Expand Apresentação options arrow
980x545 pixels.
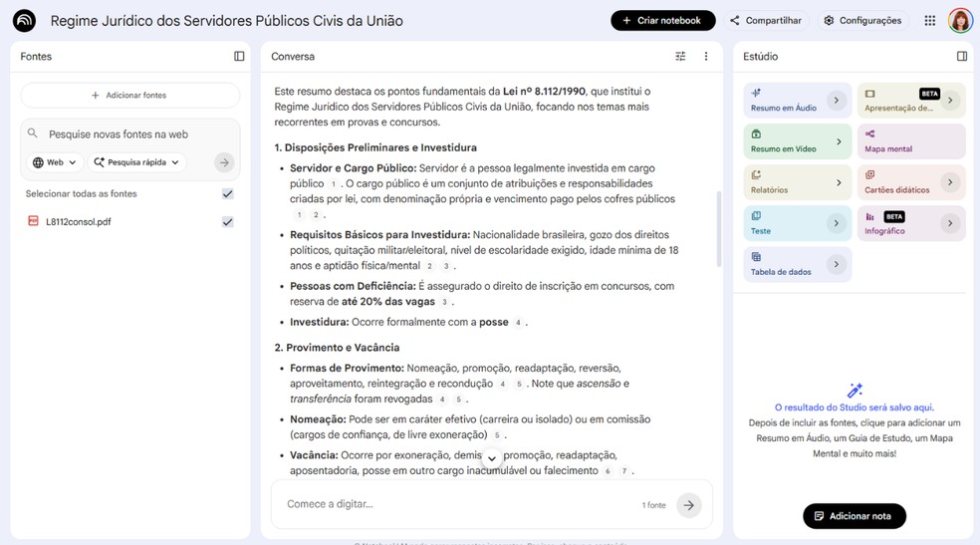coord(950,100)
